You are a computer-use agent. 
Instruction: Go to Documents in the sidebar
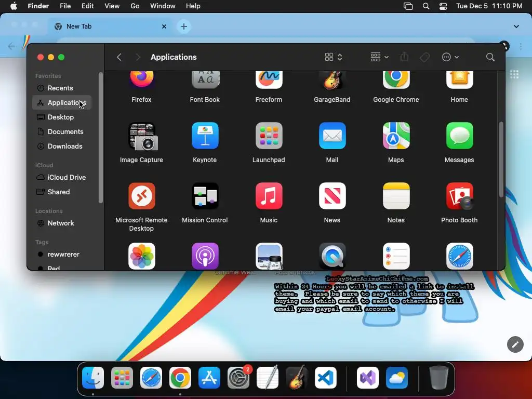(x=62, y=131)
